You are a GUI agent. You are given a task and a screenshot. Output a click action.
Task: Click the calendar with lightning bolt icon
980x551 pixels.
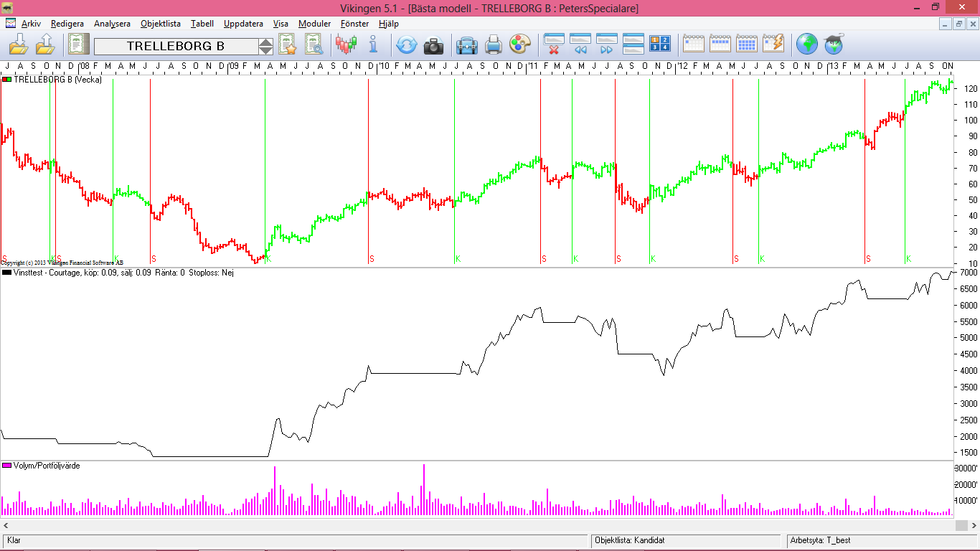click(x=773, y=44)
